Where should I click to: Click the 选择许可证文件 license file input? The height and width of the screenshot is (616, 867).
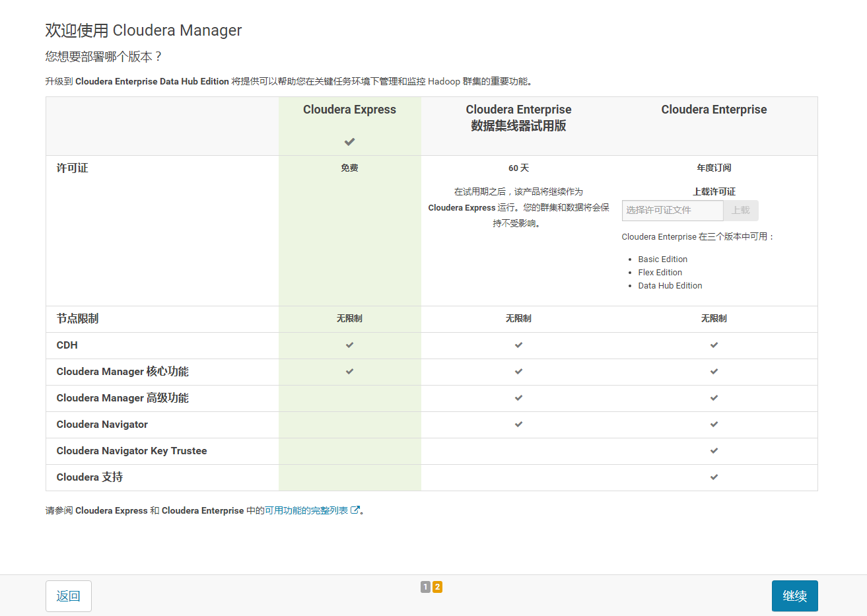[x=673, y=210]
